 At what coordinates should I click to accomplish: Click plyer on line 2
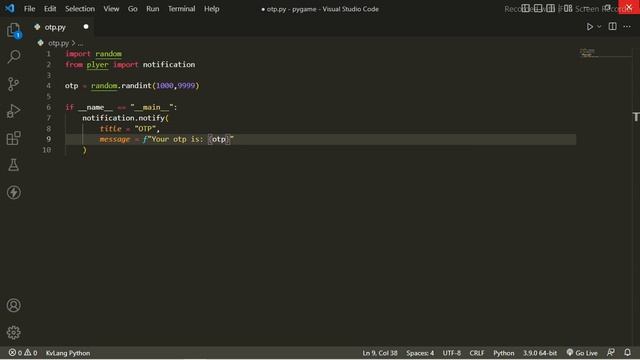coord(98,64)
